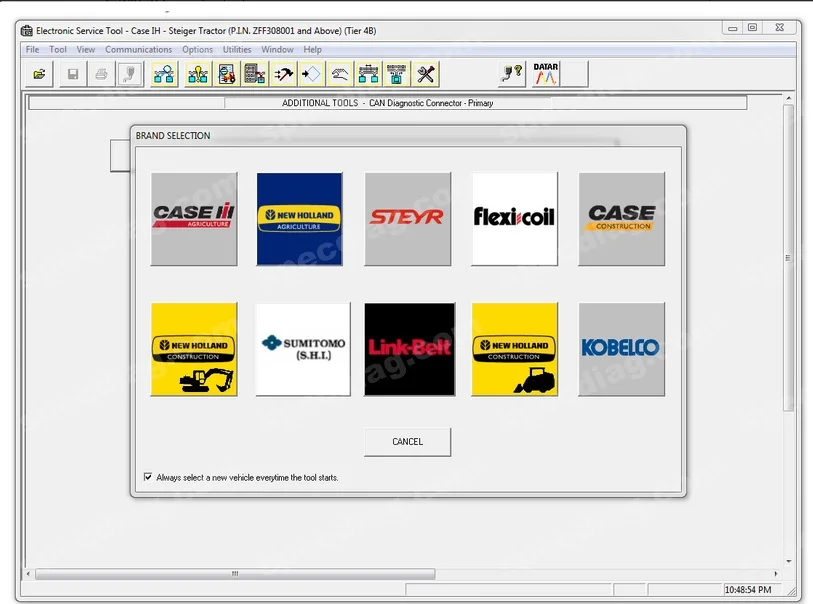
Task: Click the light bulb network toolbar icon
Action: click(197, 74)
